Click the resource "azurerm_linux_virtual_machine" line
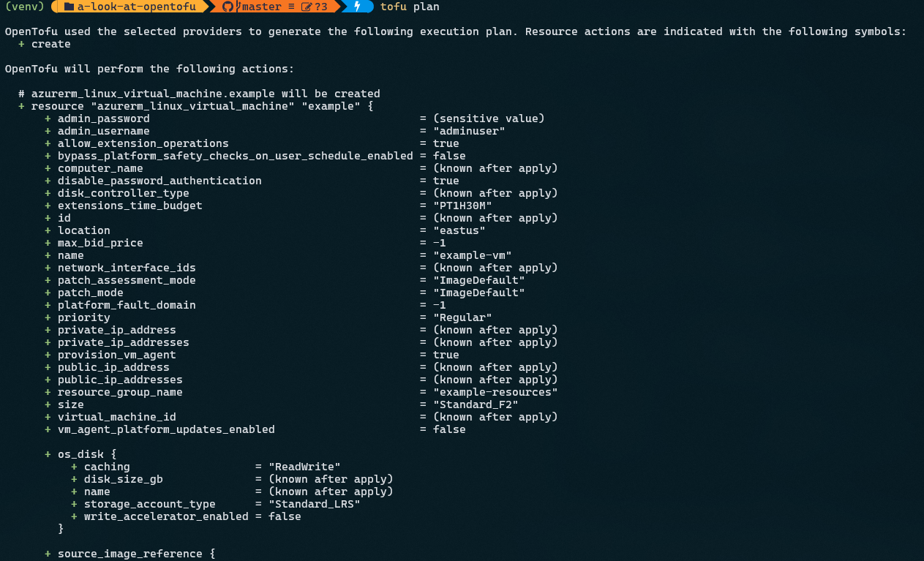 [196, 106]
